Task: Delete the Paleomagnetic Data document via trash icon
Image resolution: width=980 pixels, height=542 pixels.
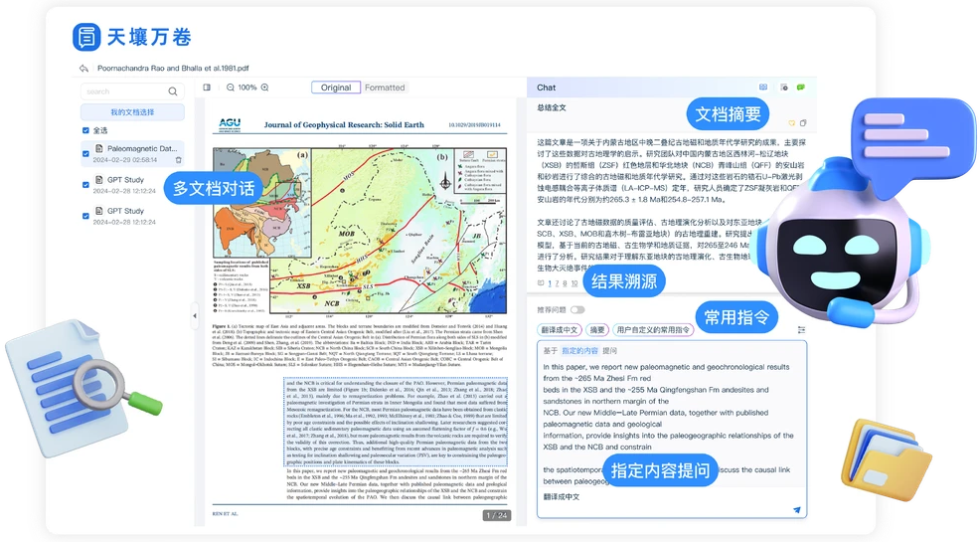Action: click(x=179, y=159)
